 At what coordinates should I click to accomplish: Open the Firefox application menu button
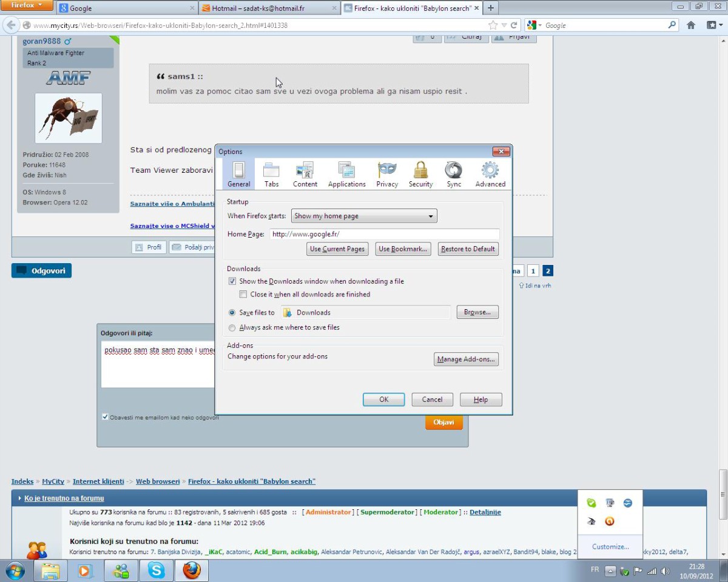click(x=27, y=5)
